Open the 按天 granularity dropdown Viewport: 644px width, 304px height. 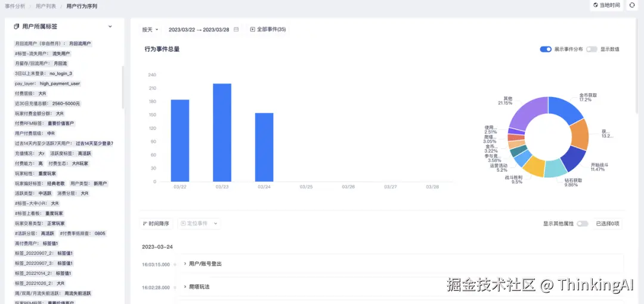pos(150,30)
